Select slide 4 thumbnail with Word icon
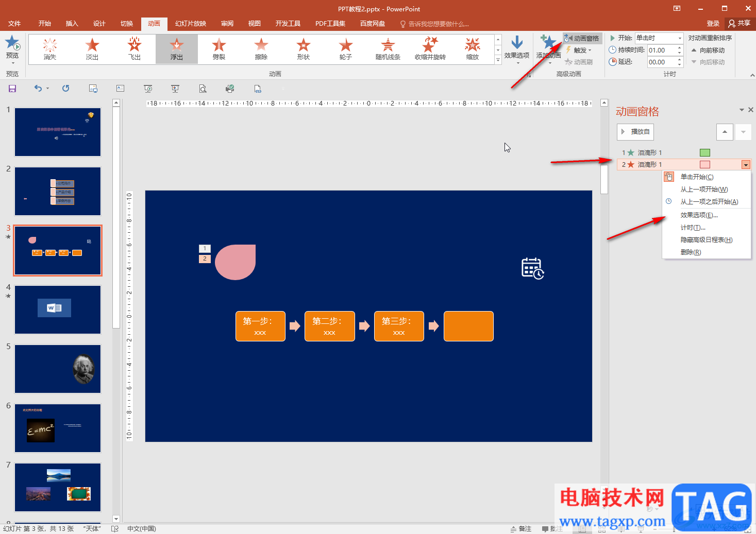 58,310
